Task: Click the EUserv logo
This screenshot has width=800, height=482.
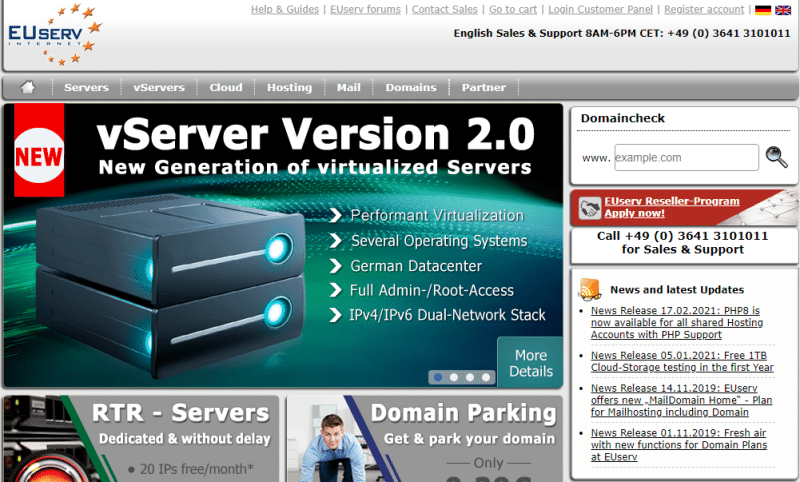Action: pyautogui.click(x=55, y=34)
